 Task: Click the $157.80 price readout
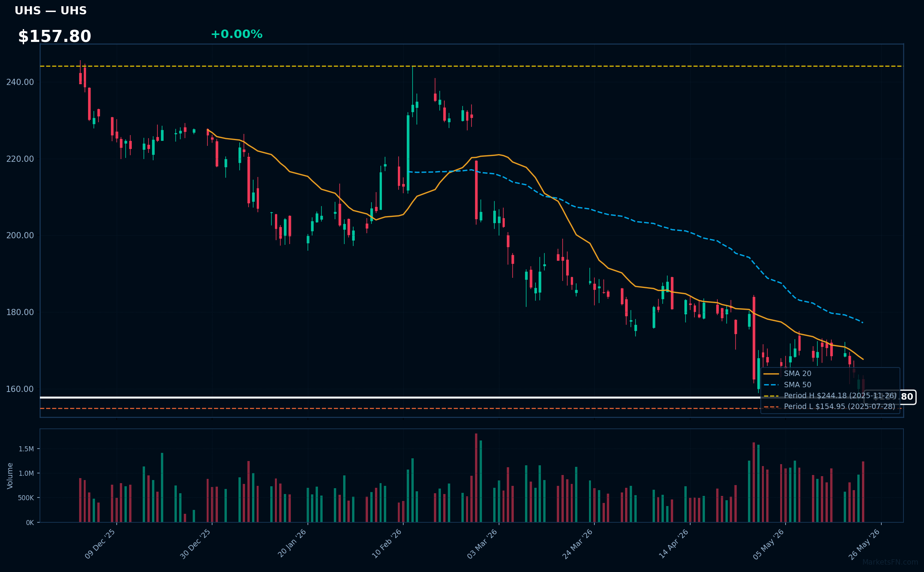[x=55, y=36]
